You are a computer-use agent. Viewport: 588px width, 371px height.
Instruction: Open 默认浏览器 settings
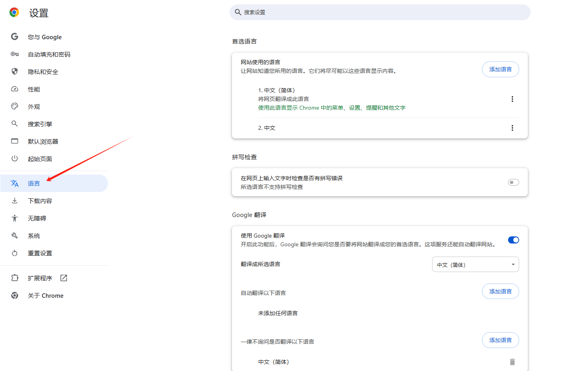coord(54,141)
